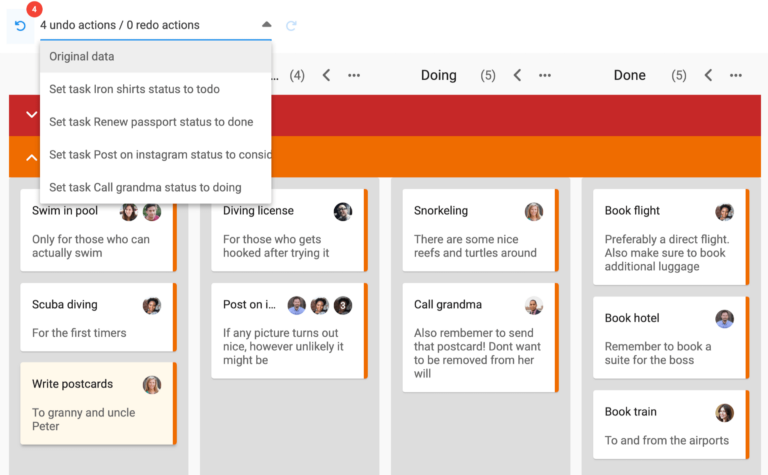
Task: Collapse the Doing column with chevron
Action: pos(517,75)
